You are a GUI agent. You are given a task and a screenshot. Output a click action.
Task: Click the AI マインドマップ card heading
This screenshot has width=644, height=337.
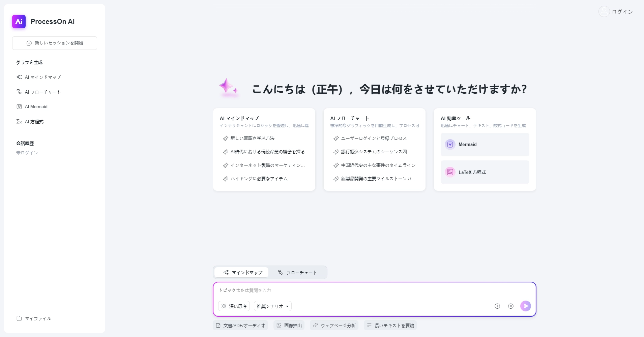coord(239,118)
